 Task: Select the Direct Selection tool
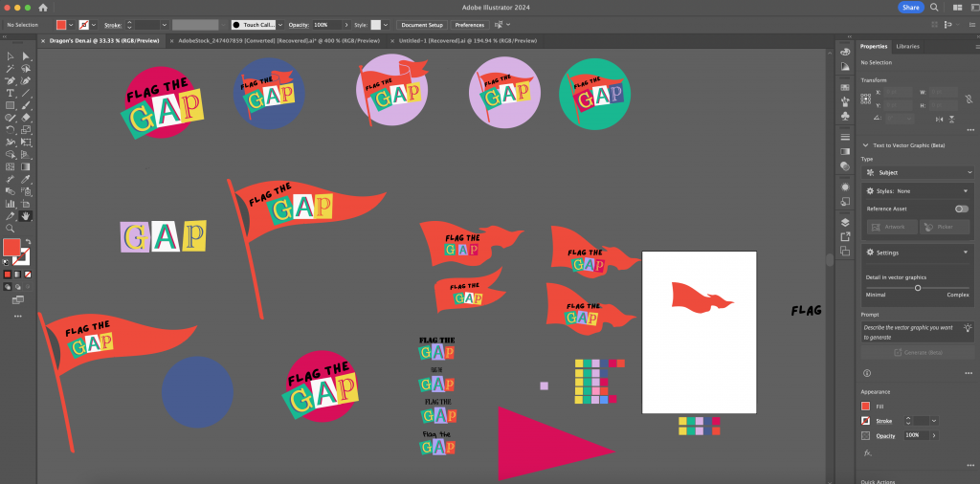[26, 56]
